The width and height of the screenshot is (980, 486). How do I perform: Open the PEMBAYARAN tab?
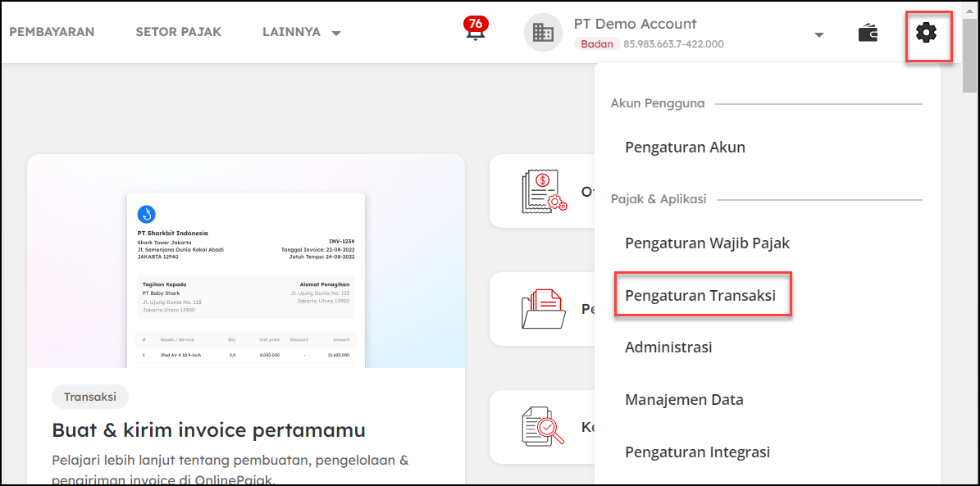[52, 32]
